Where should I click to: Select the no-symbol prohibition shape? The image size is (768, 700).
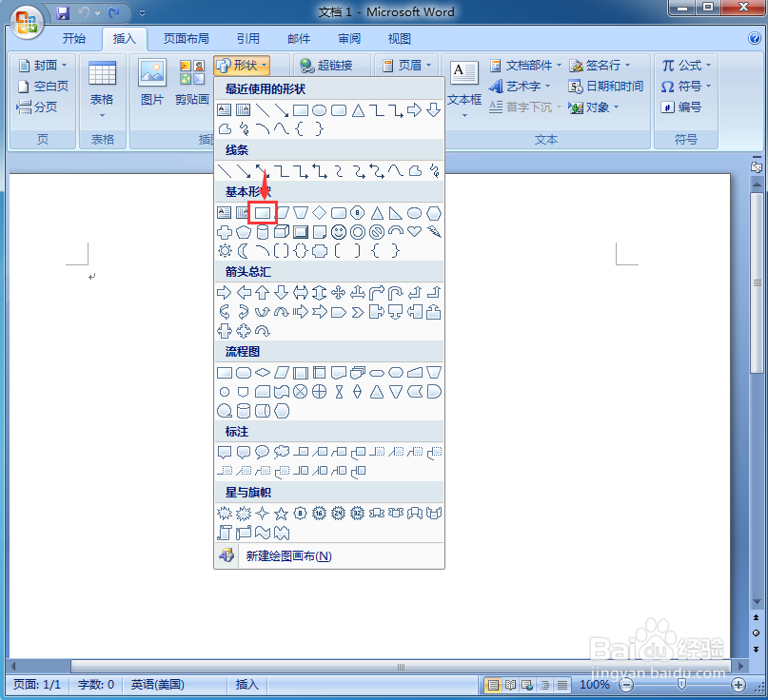click(377, 232)
